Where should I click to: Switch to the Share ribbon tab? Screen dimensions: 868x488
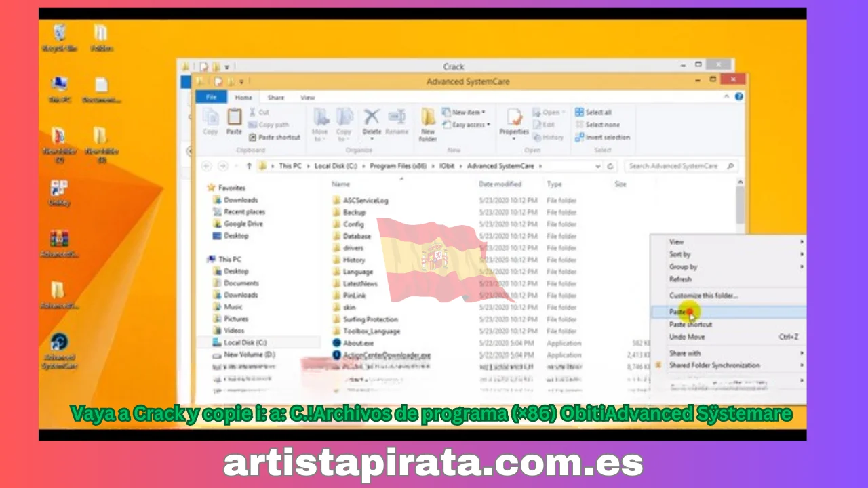pyautogui.click(x=276, y=98)
